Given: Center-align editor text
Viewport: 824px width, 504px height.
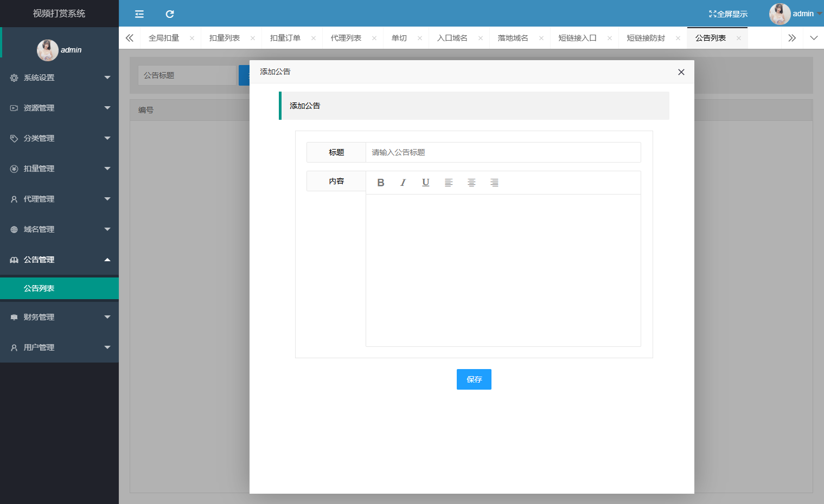Looking at the screenshot, I should point(471,183).
